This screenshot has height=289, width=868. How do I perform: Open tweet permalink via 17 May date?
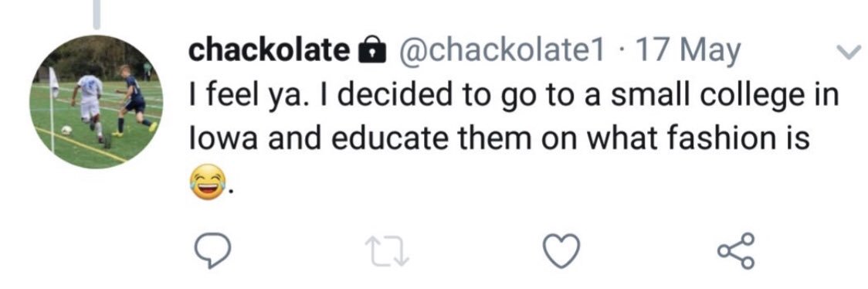coord(688,53)
